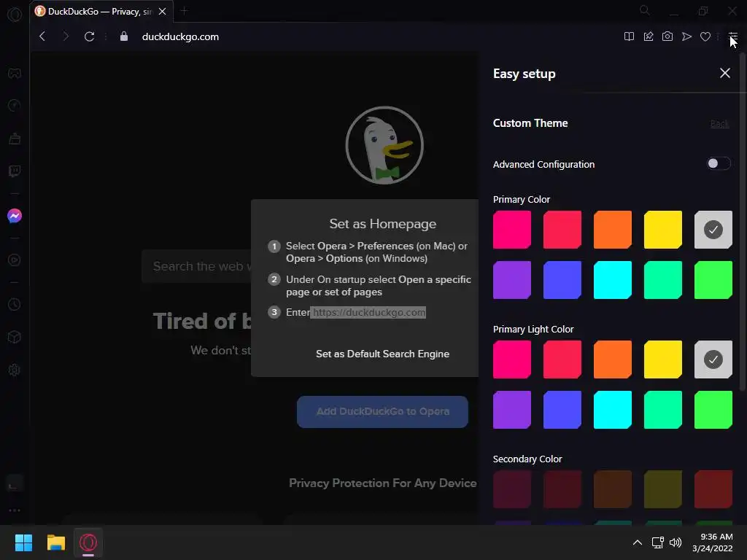Click Set as Default Search Engine
This screenshot has height=560, width=747.
coord(382,354)
